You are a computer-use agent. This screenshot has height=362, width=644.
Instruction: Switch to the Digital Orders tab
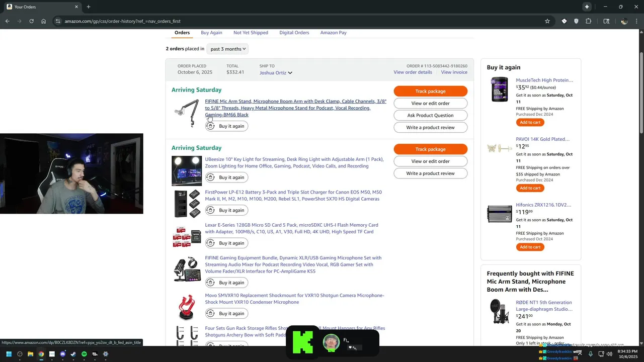294,33
